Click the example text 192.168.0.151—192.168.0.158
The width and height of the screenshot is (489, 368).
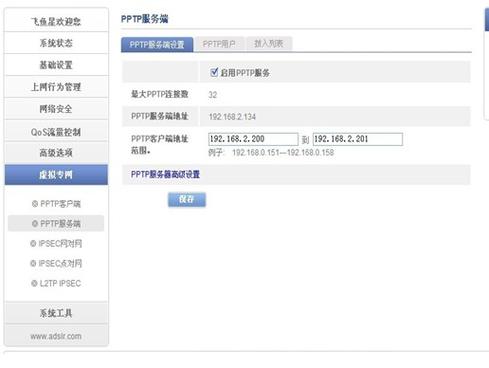pyautogui.click(x=283, y=153)
